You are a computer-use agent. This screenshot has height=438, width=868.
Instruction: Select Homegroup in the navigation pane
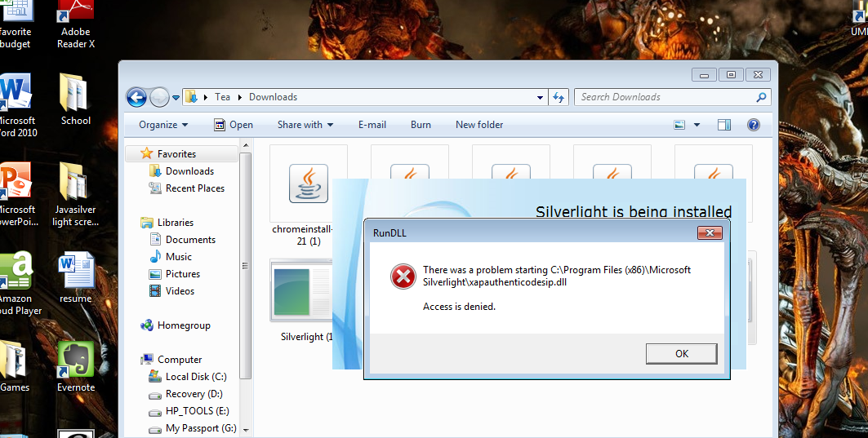[183, 325]
